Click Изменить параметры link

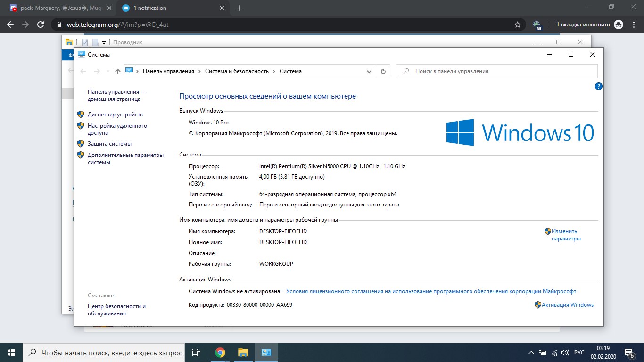(x=566, y=235)
